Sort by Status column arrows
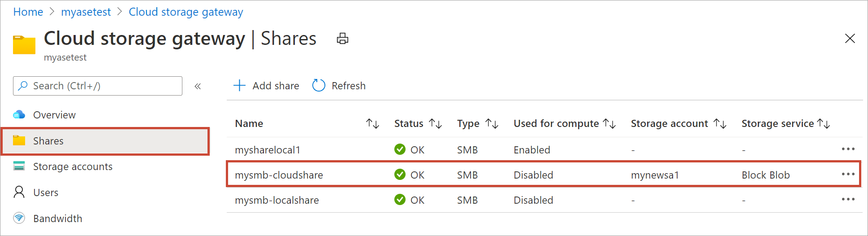 coord(436,123)
